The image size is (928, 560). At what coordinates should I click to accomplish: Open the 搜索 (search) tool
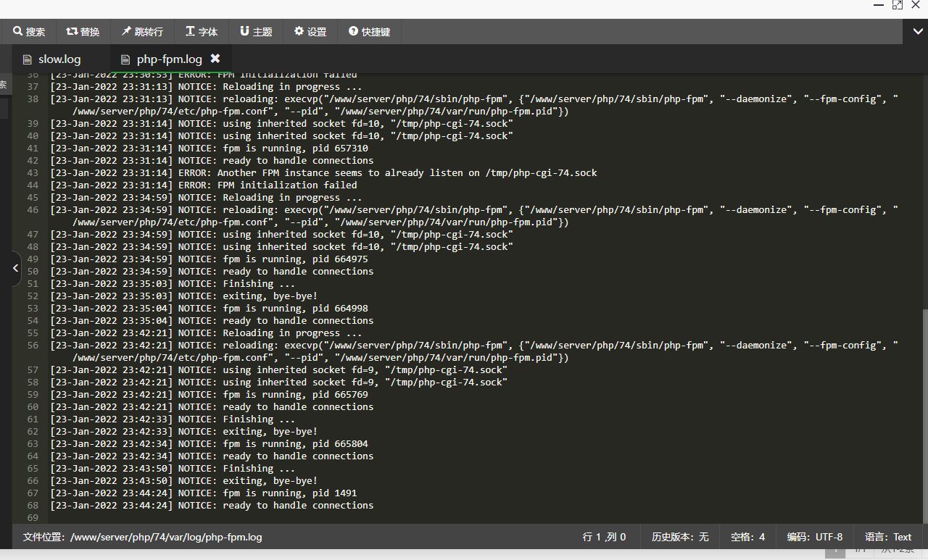coord(29,32)
